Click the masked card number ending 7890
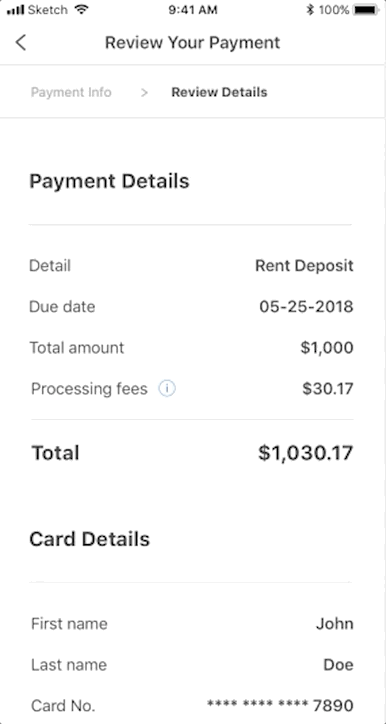Image resolution: width=386 pixels, height=724 pixels. [280, 706]
